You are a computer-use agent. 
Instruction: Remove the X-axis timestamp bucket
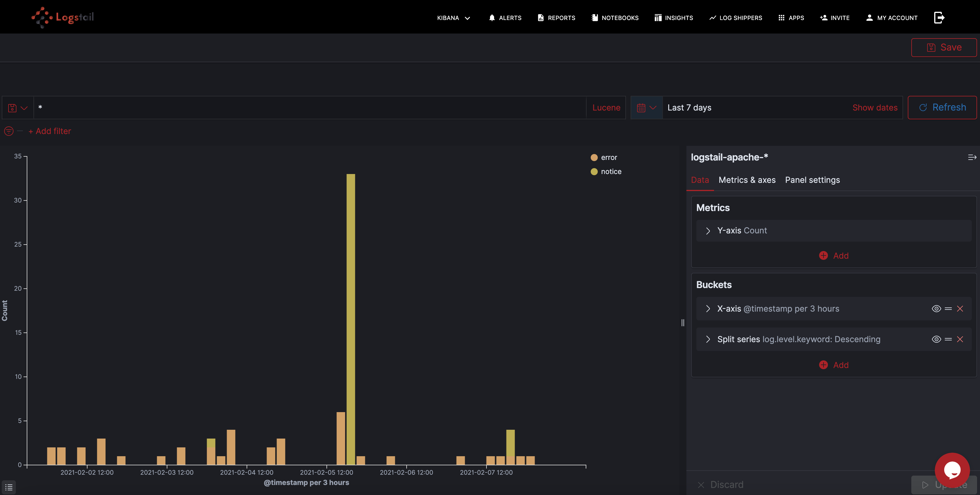click(960, 309)
